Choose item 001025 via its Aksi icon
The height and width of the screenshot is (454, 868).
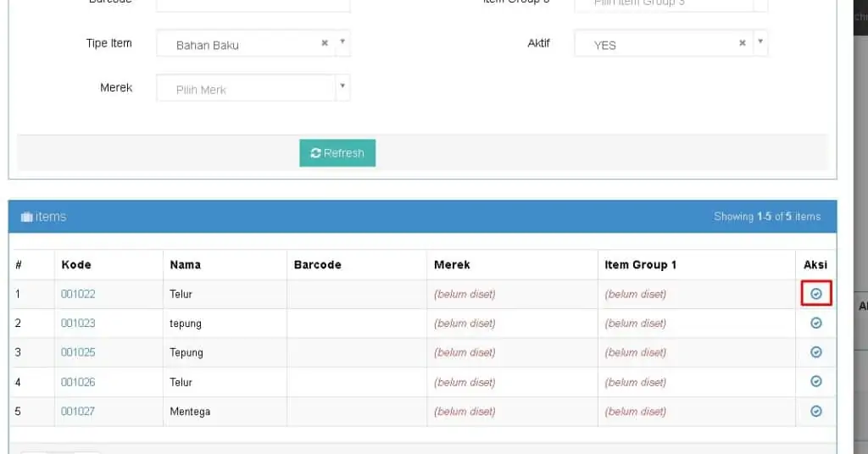point(815,352)
